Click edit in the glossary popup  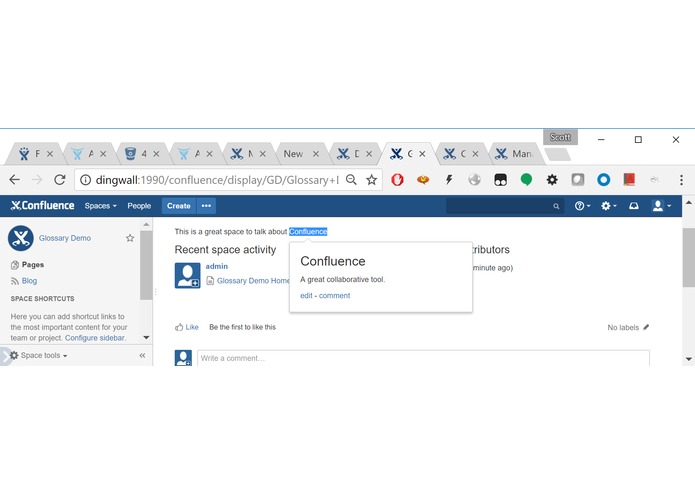(306, 296)
